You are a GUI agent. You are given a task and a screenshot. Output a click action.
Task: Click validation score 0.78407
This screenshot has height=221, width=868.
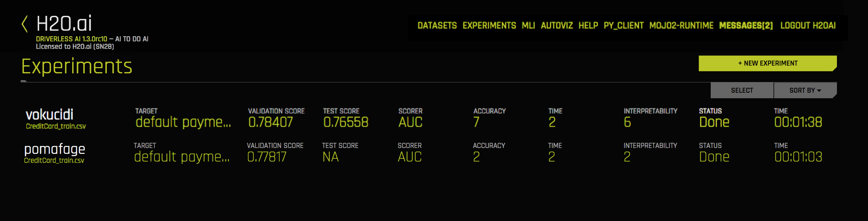point(271,122)
